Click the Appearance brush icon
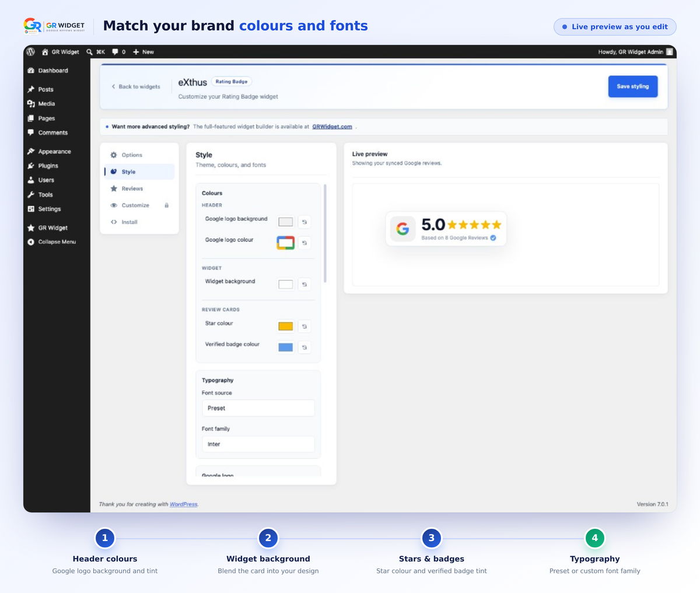Image resolution: width=700 pixels, height=593 pixels. pyautogui.click(x=31, y=151)
